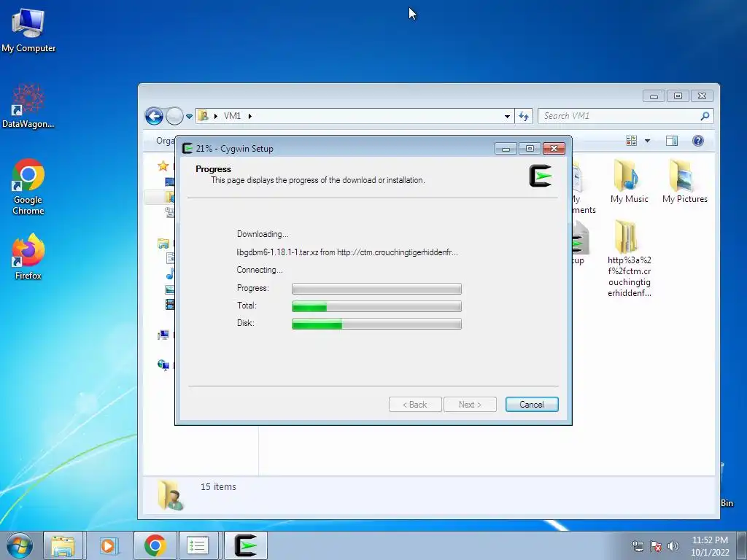Open DataWagon desktop shortcut

coord(28,106)
